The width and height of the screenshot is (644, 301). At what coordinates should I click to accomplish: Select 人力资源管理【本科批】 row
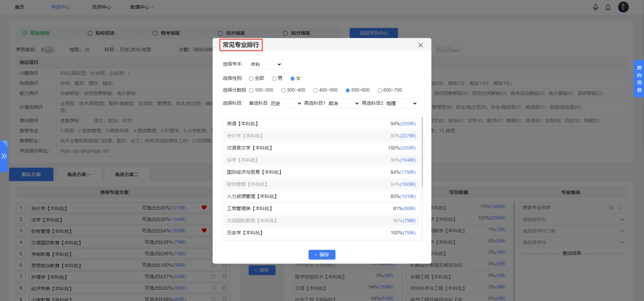[x=321, y=197]
